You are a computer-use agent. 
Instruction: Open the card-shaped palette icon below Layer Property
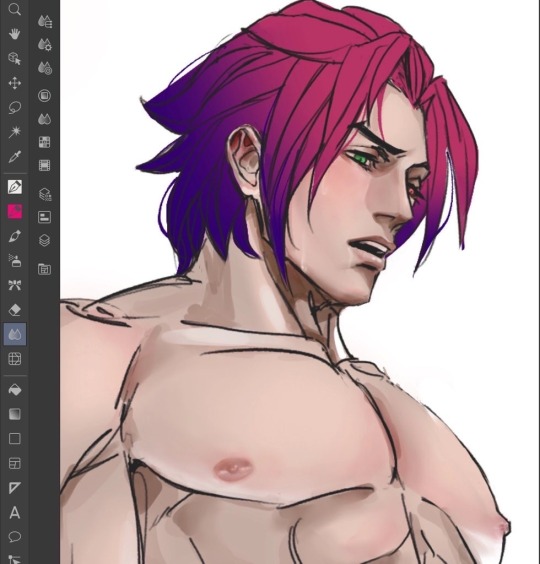44,217
